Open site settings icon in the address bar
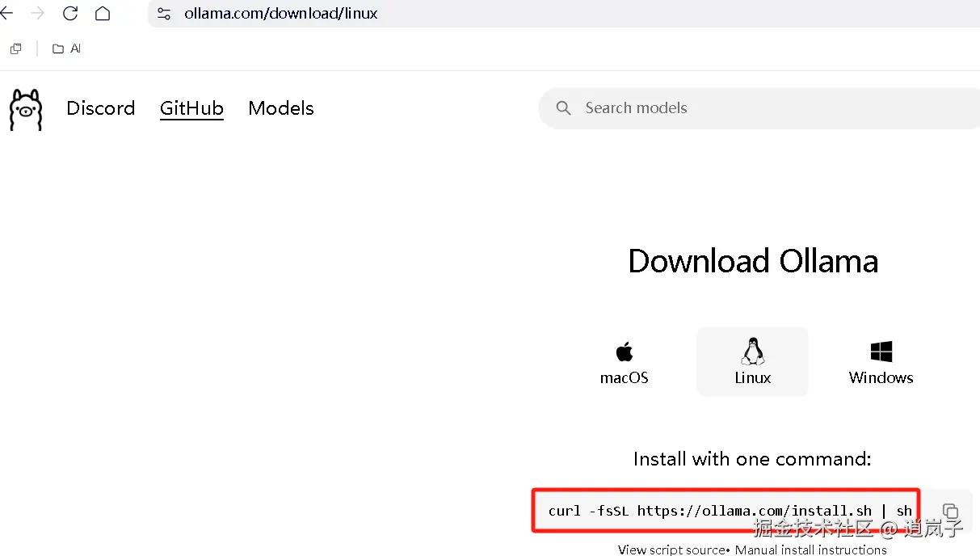Viewport: 980px width, 556px height. click(164, 14)
